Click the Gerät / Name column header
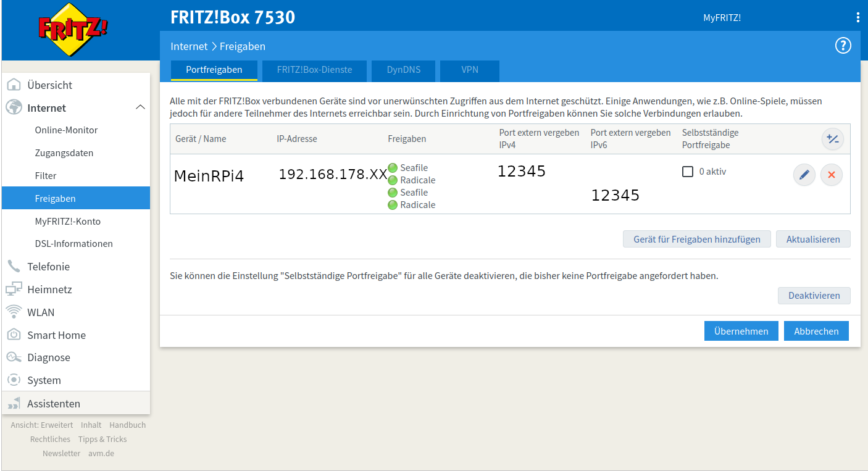Screen dimensions: 868x471 201,139
